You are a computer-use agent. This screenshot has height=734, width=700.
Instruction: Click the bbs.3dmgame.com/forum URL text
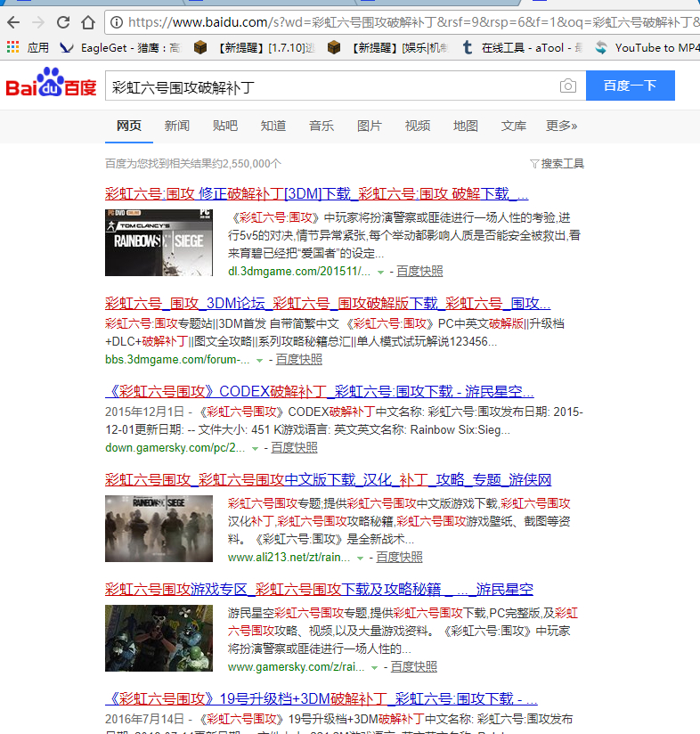[x=178, y=359]
